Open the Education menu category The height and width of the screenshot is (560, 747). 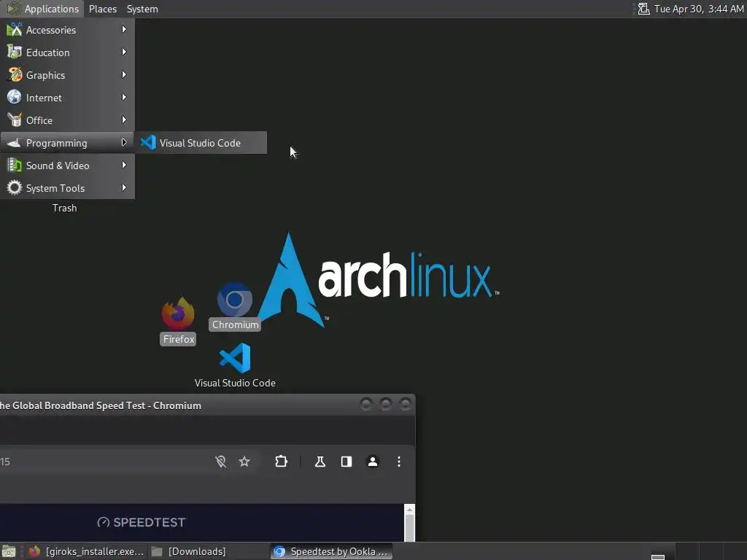click(x=67, y=52)
